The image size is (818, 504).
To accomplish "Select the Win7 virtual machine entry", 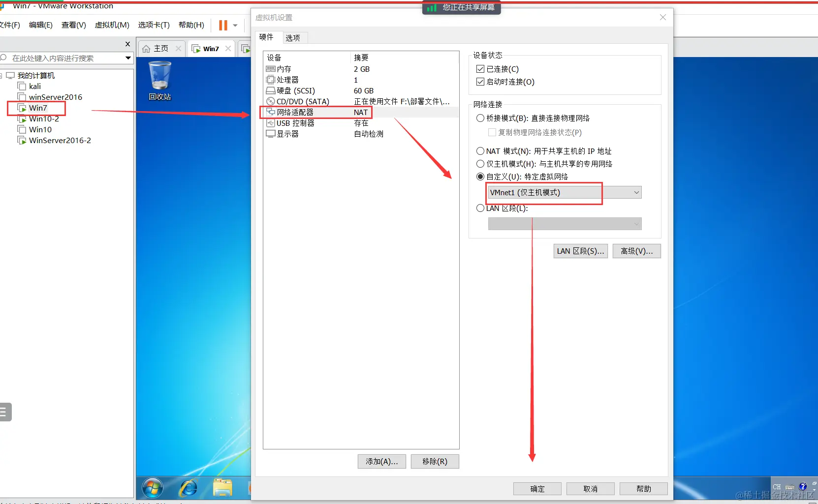I will pos(38,108).
